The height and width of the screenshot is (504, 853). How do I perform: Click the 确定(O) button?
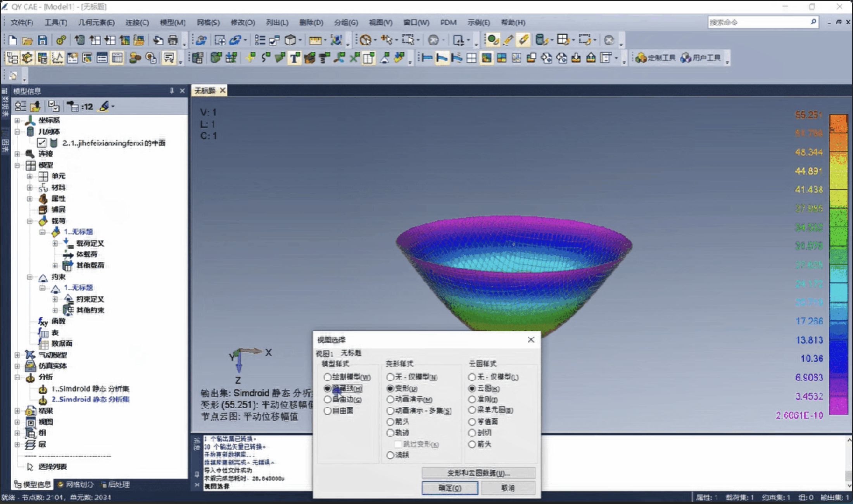click(450, 488)
